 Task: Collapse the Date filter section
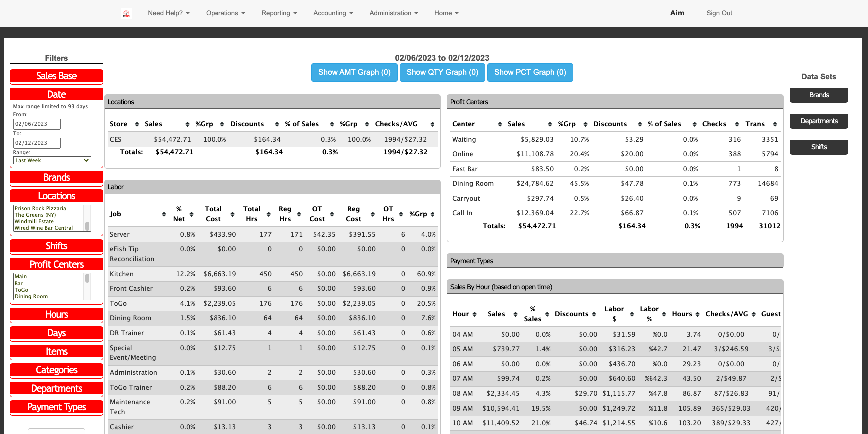click(x=56, y=95)
